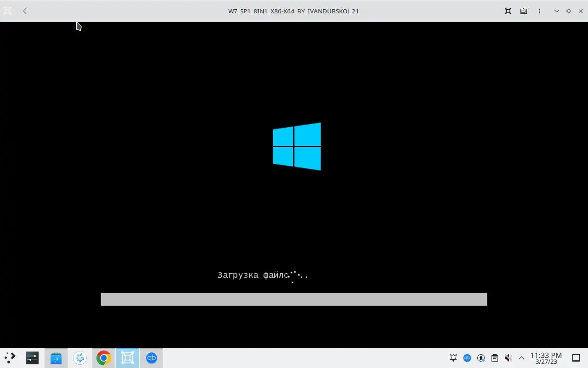Click the 'Загрузка файлов' loading text
Viewport: 588px width, 368px height.
[x=263, y=275]
